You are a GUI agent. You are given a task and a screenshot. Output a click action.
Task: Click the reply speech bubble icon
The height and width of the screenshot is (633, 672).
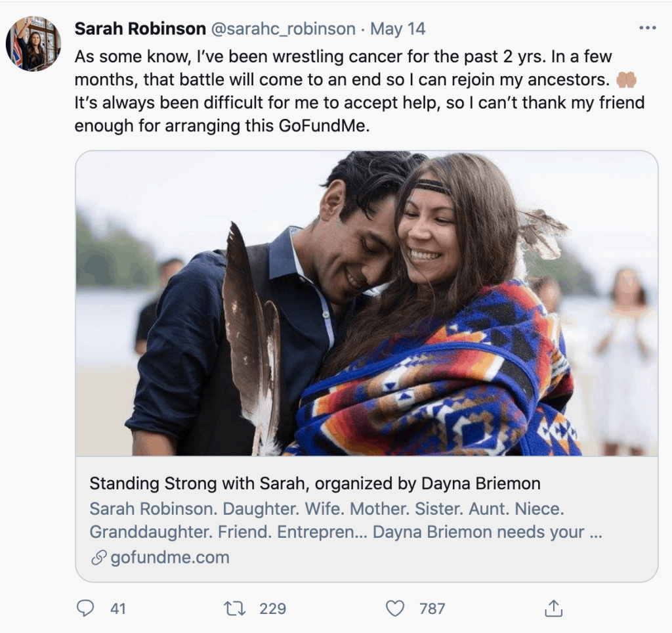tap(85, 609)
